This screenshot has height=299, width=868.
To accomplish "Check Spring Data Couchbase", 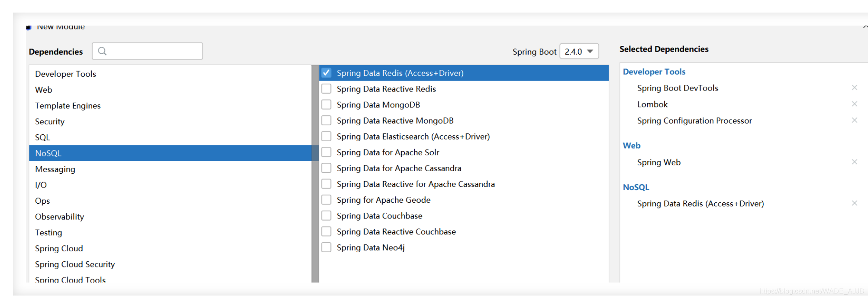I will pos(326,216).
